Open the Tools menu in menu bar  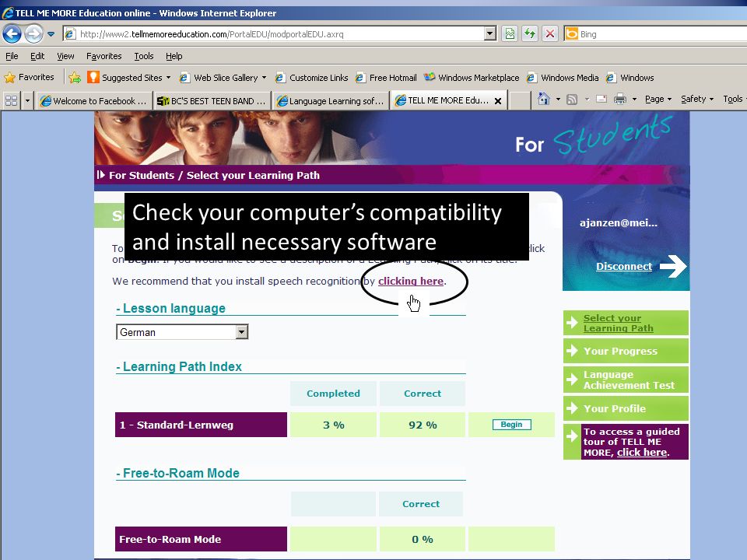(143, 56)
